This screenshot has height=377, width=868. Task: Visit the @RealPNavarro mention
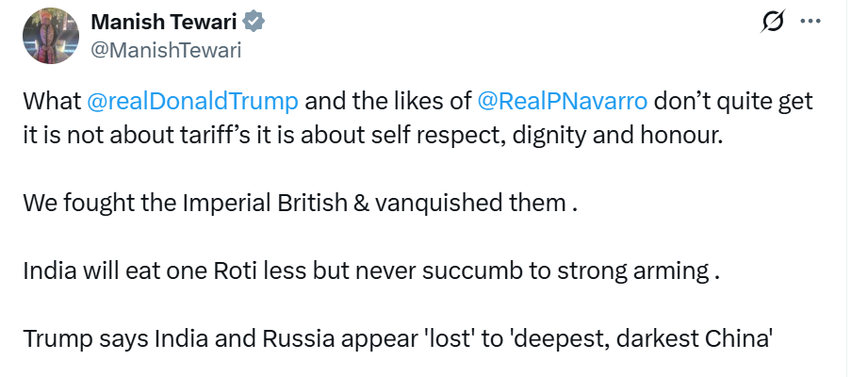pyautogui.click(x=562, y=102)
